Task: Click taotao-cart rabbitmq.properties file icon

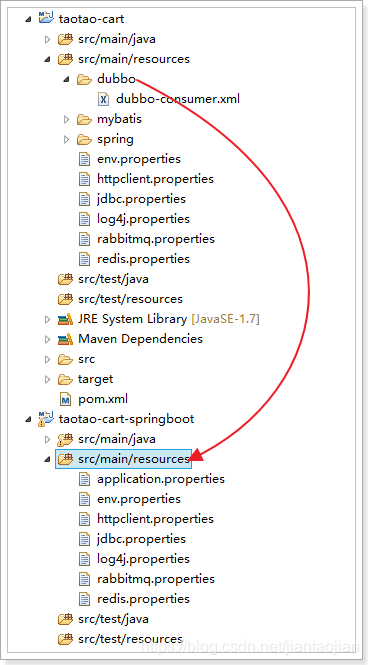Action: tap(85, 239)
